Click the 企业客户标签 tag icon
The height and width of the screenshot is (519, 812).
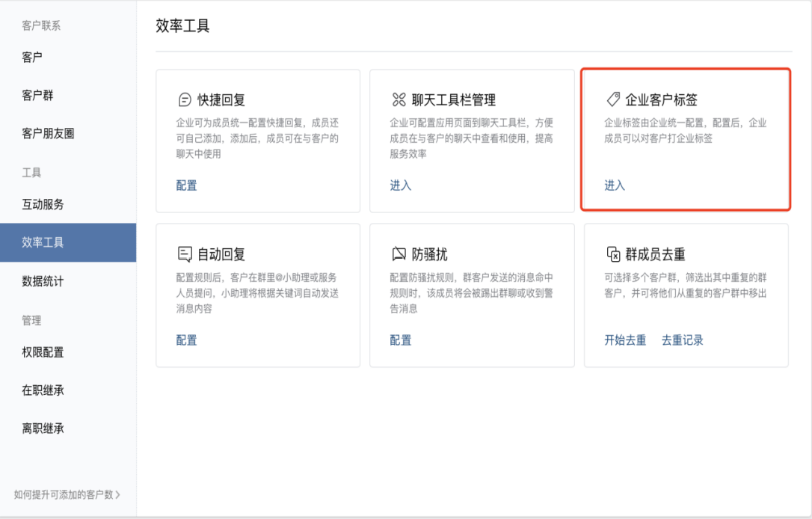613,99
